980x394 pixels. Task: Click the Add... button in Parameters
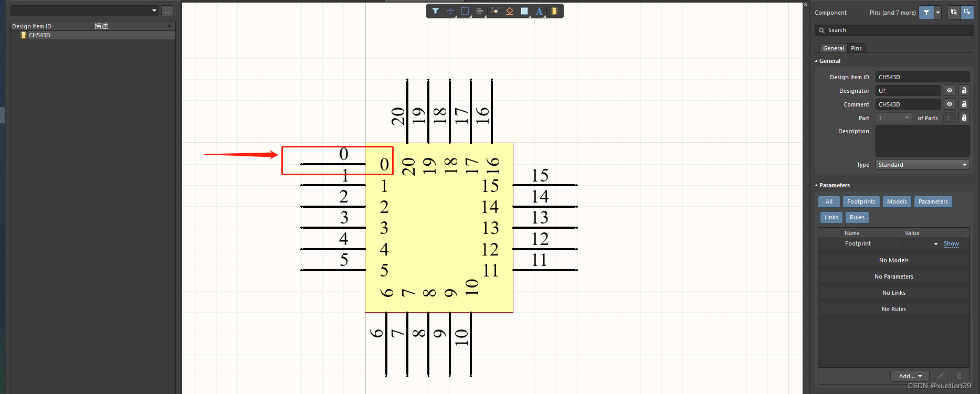click(x=910, y=376)
